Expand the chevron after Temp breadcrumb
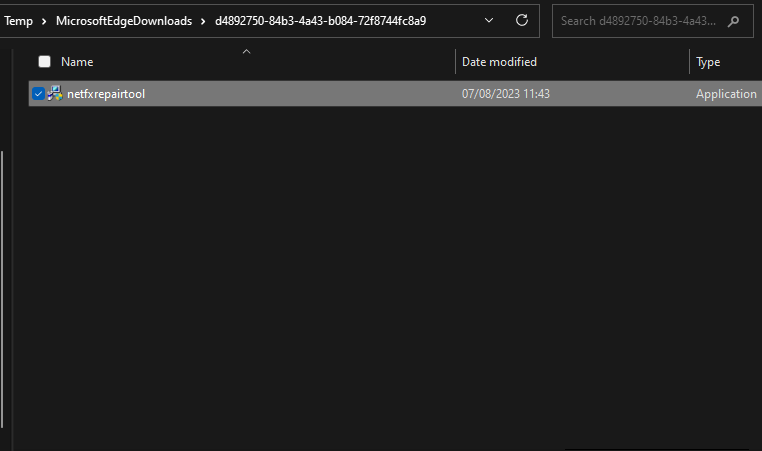 [44, 21]
